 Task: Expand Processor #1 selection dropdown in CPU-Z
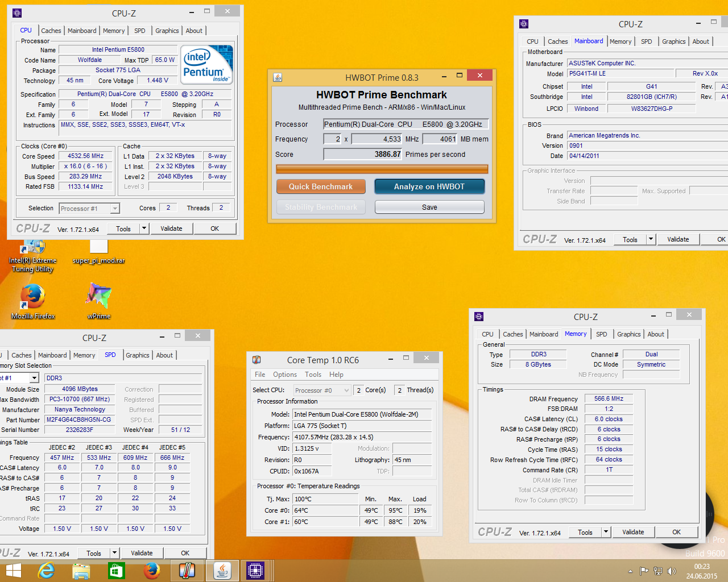[x=115, y=209]
